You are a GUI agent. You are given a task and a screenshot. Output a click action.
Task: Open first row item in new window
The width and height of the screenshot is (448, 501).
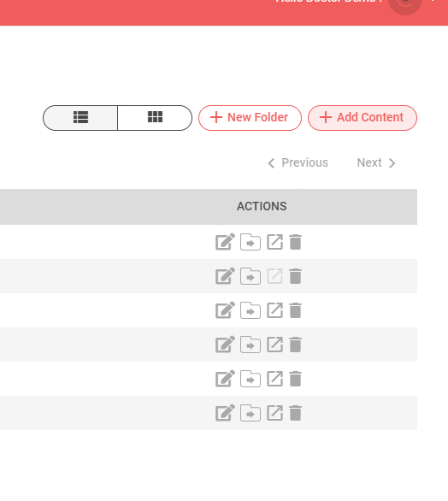tap(274, 242)
